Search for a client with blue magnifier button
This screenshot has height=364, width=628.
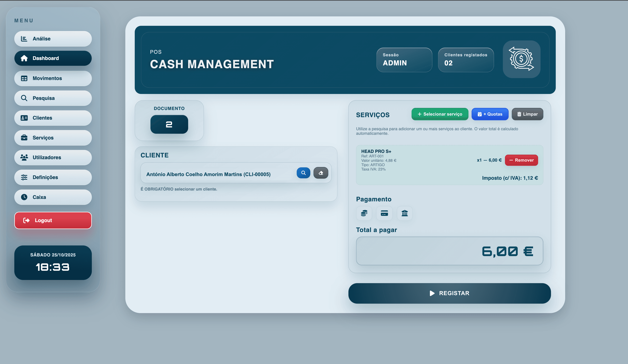(303, 173)
